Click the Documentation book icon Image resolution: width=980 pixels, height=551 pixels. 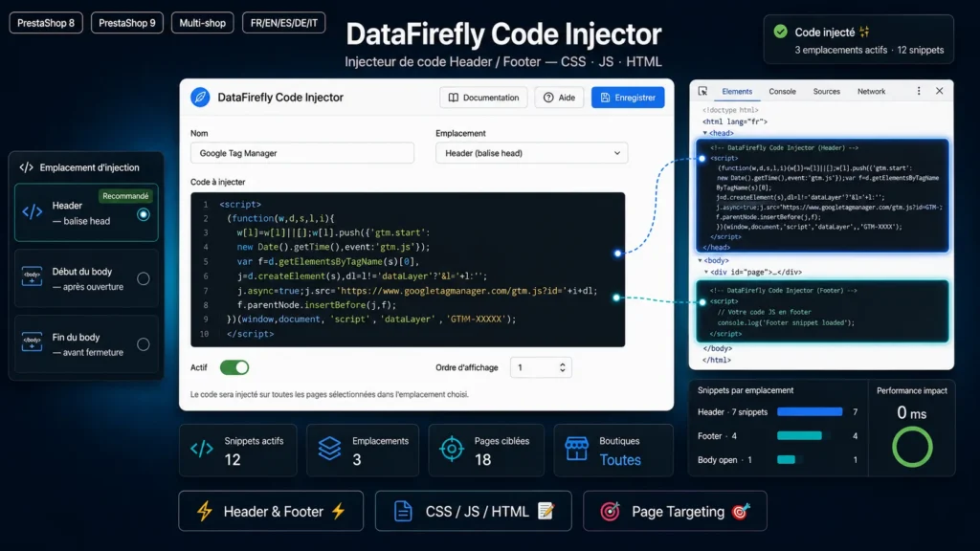tap(453, 98)
